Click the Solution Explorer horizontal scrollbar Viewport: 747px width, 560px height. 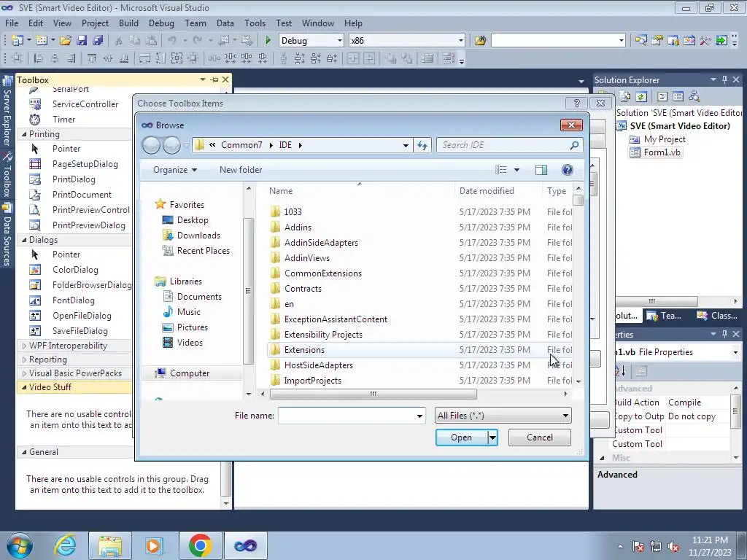(x=657, y=301)
